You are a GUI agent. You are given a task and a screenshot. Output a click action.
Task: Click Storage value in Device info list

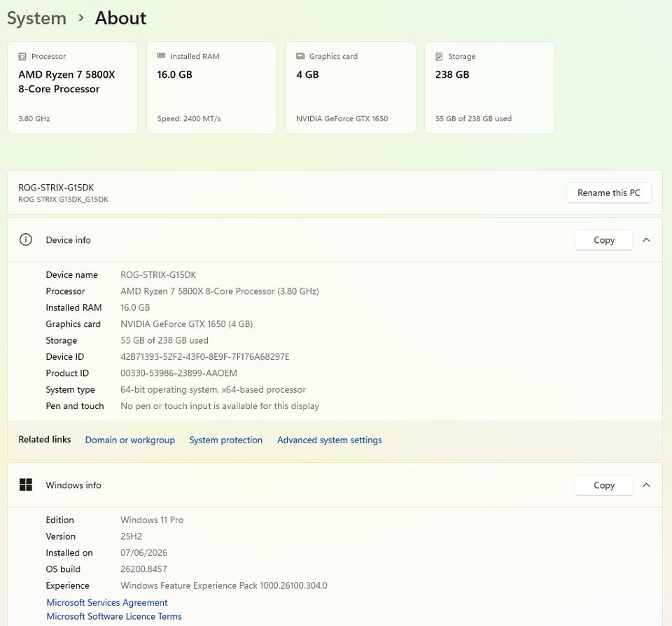(164, 340)
